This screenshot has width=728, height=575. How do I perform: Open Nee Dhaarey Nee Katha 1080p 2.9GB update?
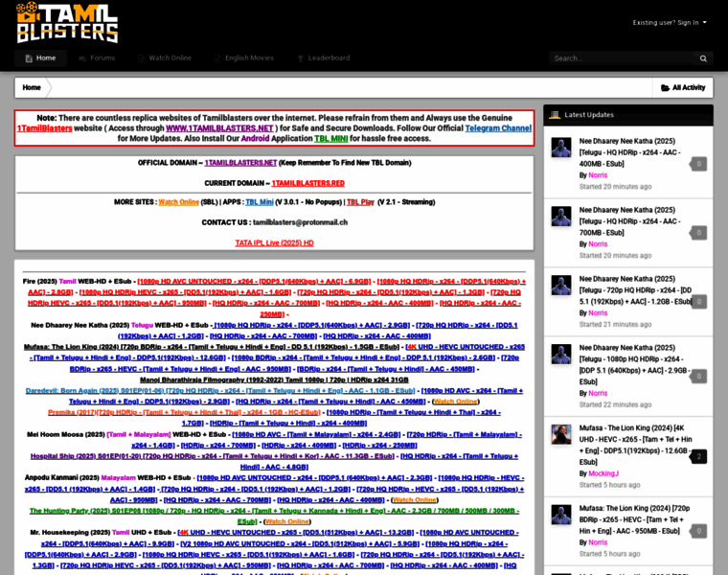pyautogui.click(x=634, y=365)
